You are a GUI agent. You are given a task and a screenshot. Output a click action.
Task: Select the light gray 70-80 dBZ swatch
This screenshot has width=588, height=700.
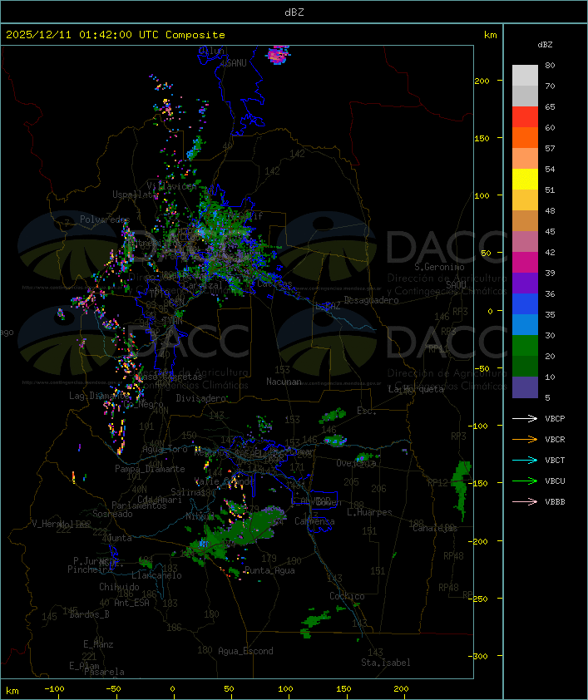point(525,75)
